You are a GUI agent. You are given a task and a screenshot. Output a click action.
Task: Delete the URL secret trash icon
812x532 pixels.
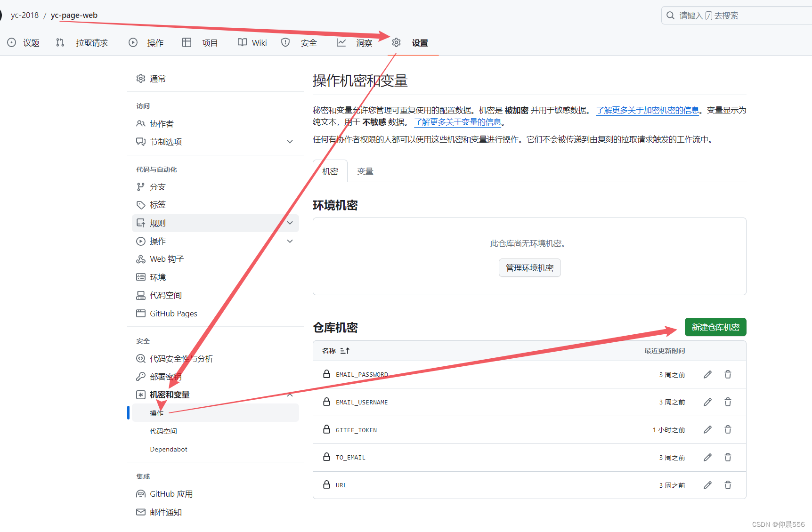728,485
